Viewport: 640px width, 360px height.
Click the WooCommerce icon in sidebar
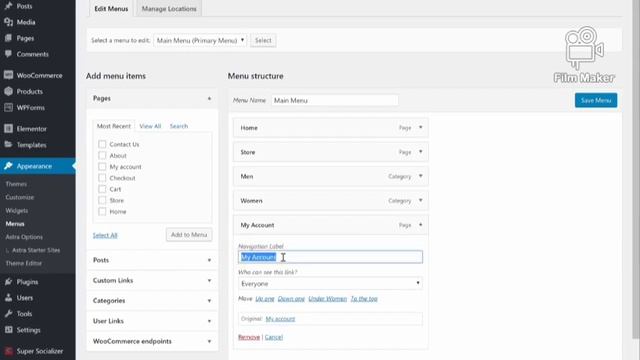8,75
